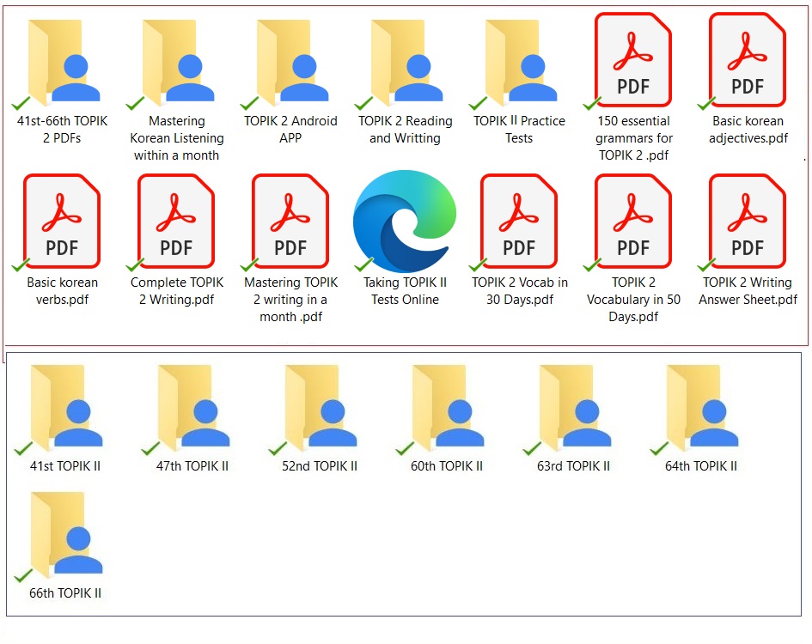The width and height of the screenshot is (812, 644).
Task: Open the Mastering Korean Listening within a month folder
Action: 174,60
